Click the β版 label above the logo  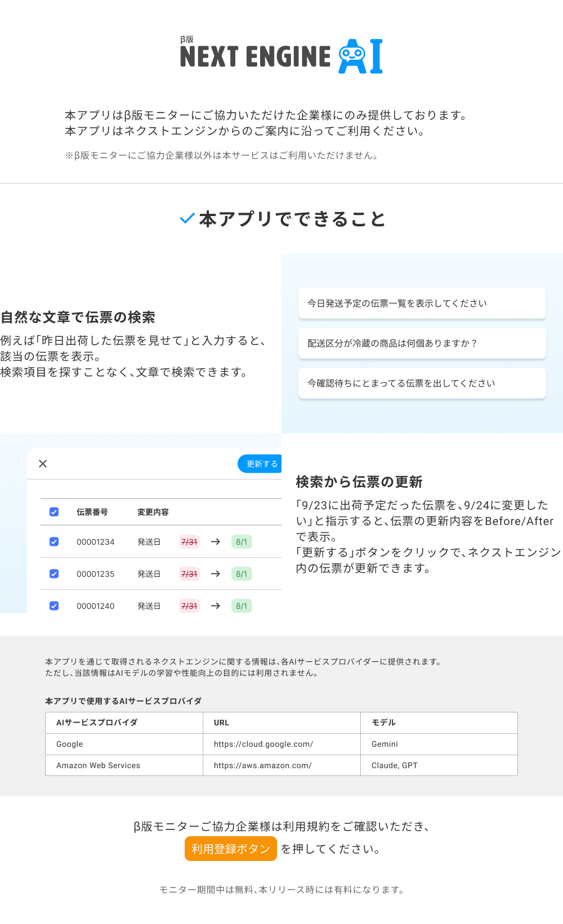[x=187, y=39]
